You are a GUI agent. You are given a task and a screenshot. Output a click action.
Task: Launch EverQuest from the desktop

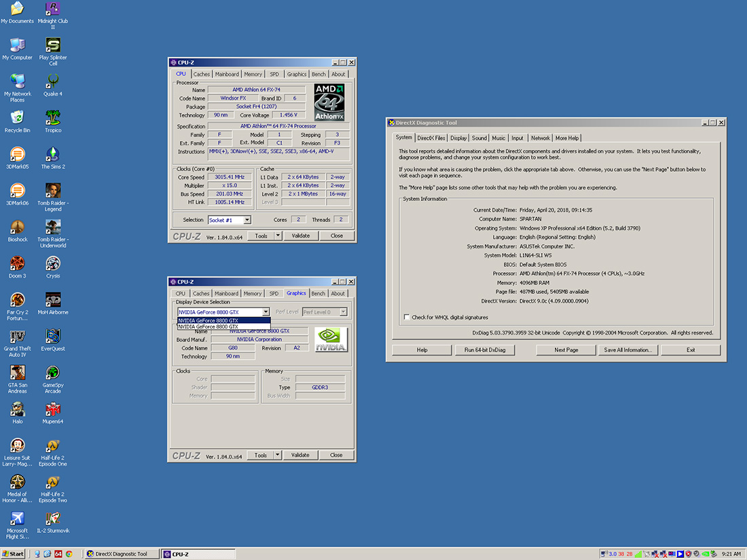[53, 339]
